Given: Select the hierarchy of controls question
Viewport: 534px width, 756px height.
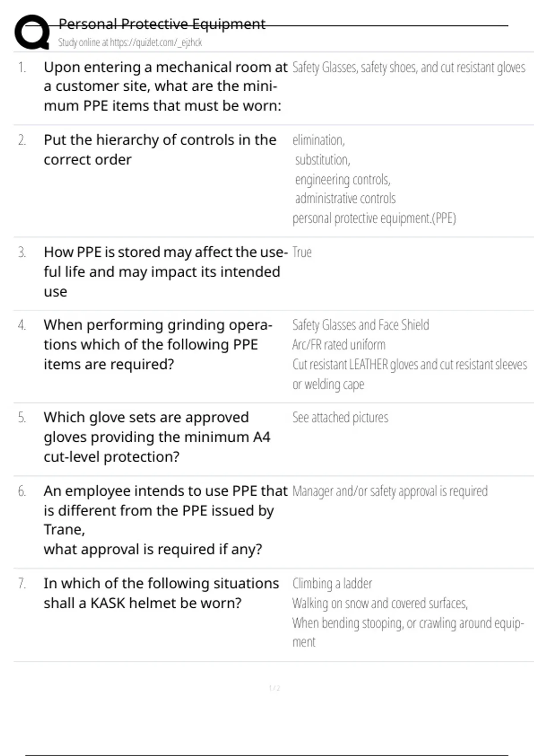Looking at the screenshot, I should [160, 149].
